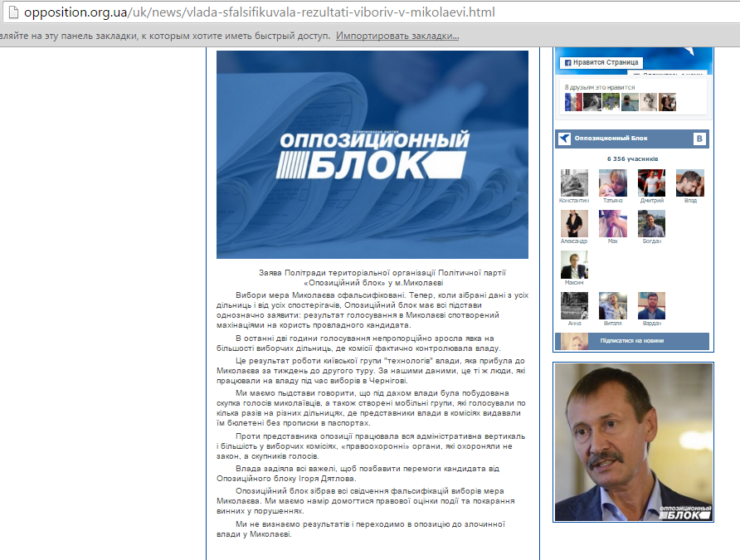
Task: Click the Opposition Bloc watermark on Dyatlov's photo
Action: point(684,513)
